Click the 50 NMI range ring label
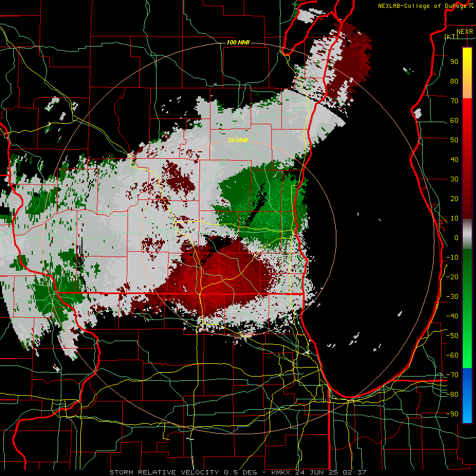Image resolution: width=476 pixels, height=476 pixels. pos(238,140)
